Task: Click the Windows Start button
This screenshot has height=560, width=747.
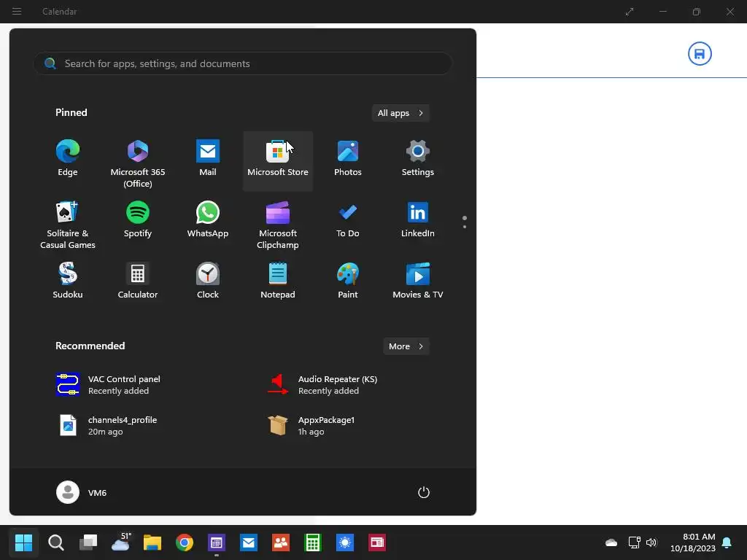Action: (23, 542)
